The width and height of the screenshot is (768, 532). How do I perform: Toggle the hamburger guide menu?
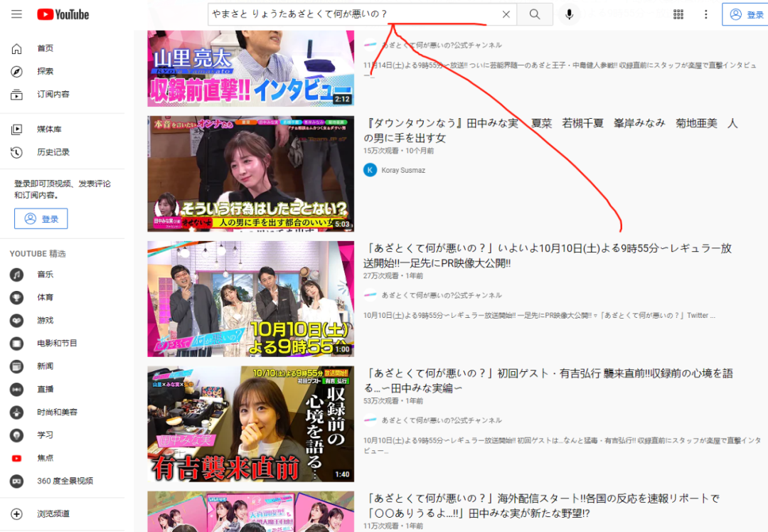[x=16, y=14]
